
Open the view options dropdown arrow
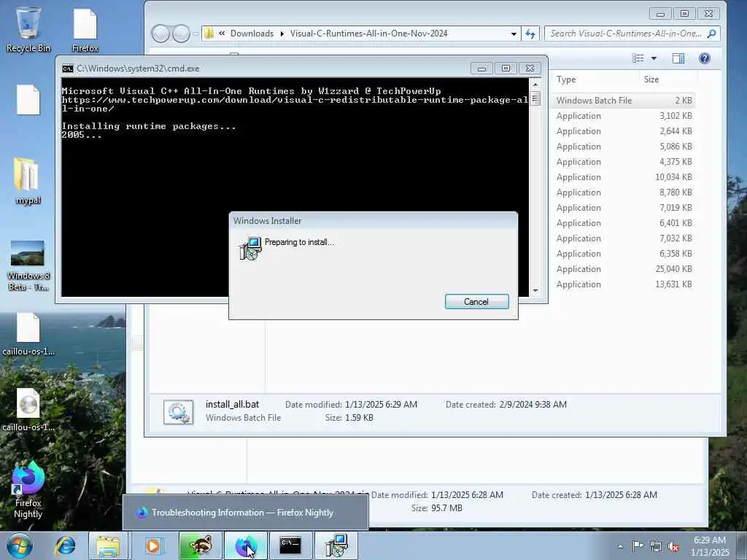point(654,58)
